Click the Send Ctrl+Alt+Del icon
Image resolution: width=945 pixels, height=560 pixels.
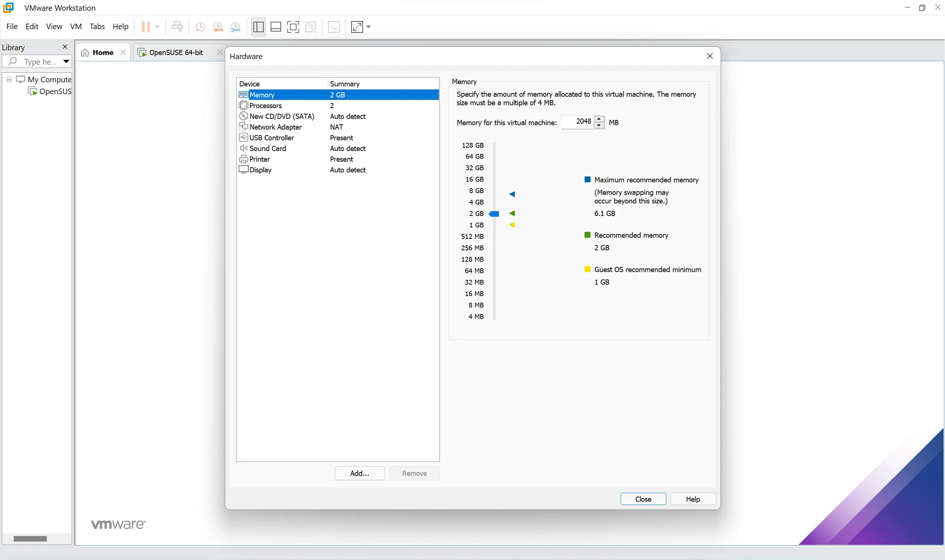(177, 27)
